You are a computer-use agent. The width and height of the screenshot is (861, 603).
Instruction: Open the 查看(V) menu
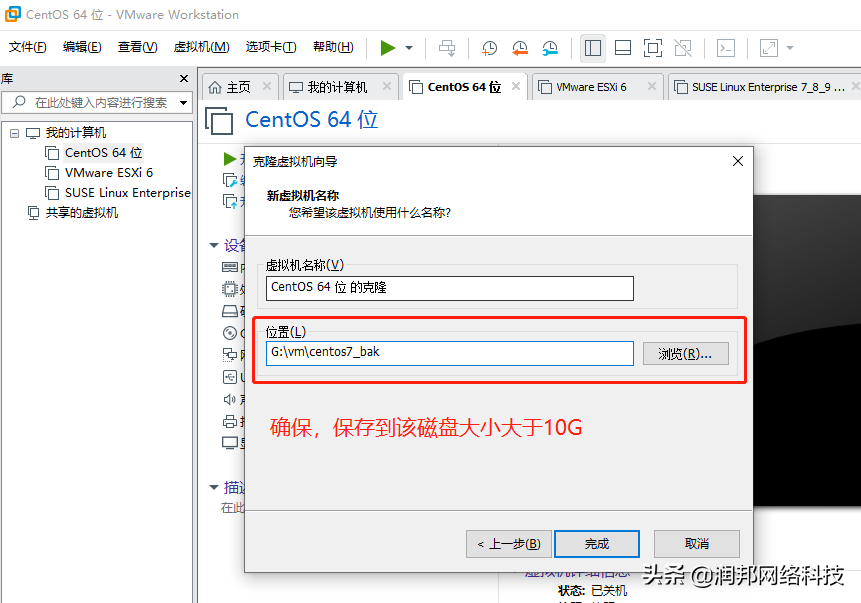point(137,47)
